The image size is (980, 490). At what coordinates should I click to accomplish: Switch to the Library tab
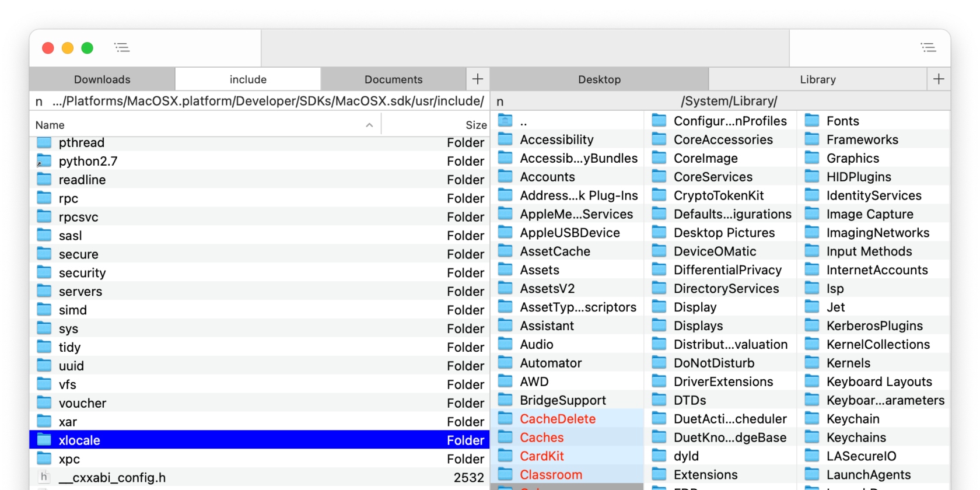pos(818,79)
